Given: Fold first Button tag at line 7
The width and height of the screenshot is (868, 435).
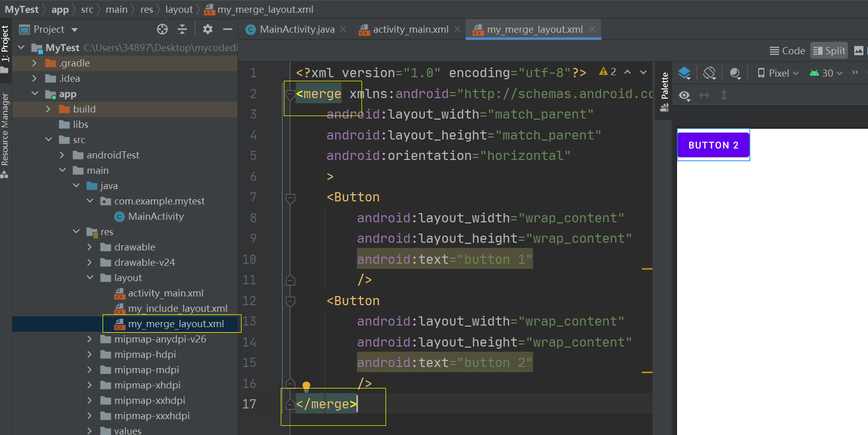Looking at the screenshot, I should tap(291, 198).
